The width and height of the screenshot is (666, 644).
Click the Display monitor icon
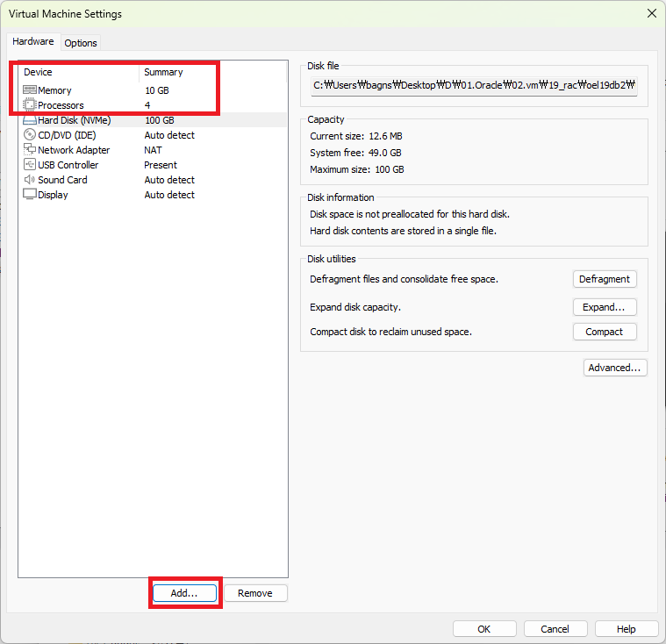tap(30, 194)
